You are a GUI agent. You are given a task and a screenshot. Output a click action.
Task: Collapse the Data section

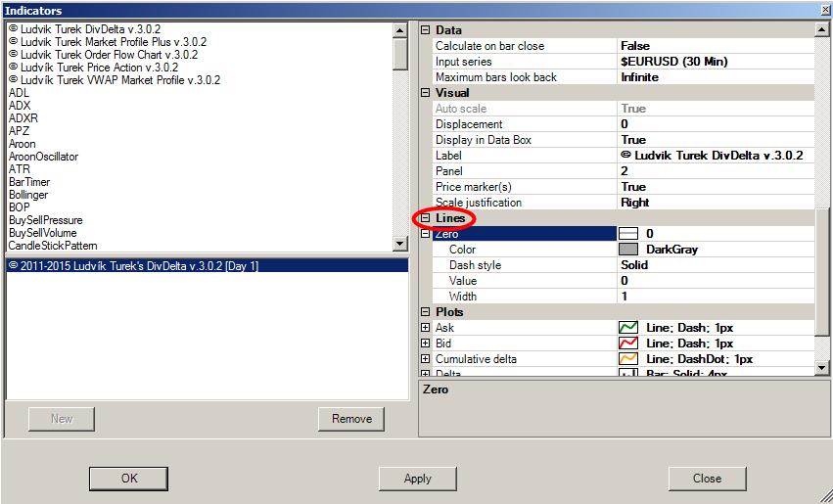[x=425, y=30]
